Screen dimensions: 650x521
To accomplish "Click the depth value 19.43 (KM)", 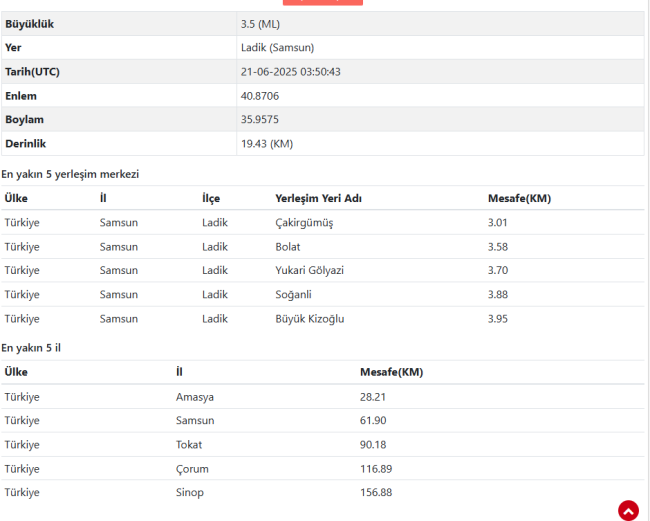I will 267,143.
